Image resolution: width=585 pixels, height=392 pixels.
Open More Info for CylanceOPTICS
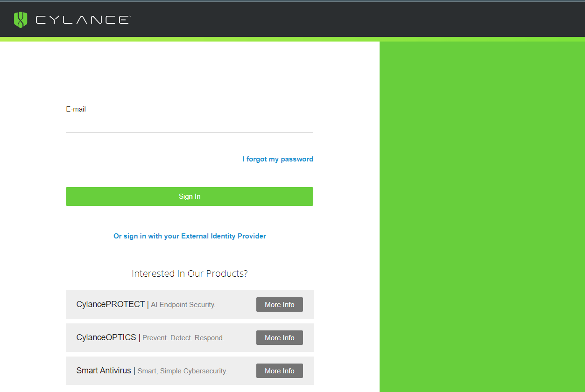pos(279,338)
